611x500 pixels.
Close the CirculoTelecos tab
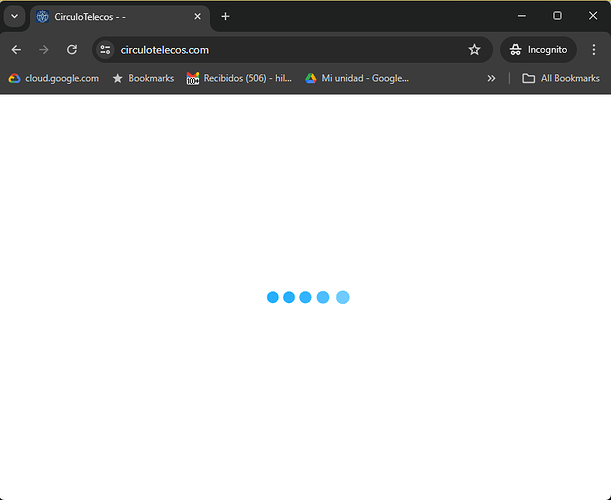198,16
